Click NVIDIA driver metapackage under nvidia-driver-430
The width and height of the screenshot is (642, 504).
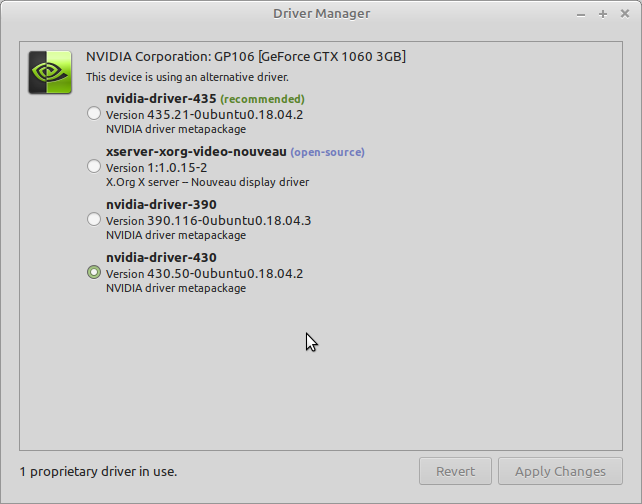coord(176,288)
